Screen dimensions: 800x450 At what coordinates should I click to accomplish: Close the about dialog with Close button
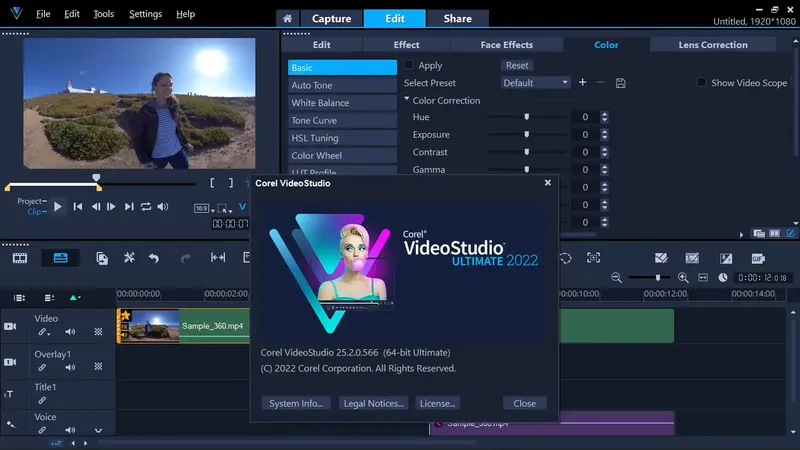coord(524,403)
